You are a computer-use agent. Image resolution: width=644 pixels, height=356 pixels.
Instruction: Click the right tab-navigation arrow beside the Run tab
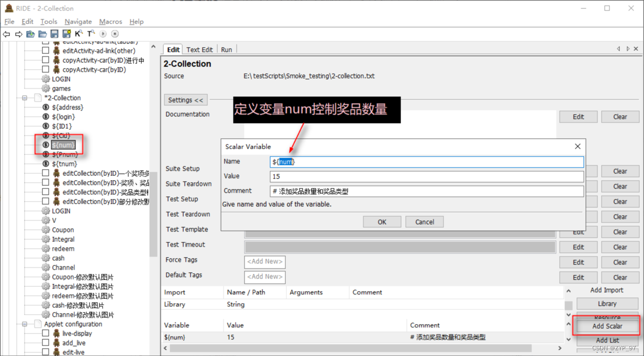point(628,49)
